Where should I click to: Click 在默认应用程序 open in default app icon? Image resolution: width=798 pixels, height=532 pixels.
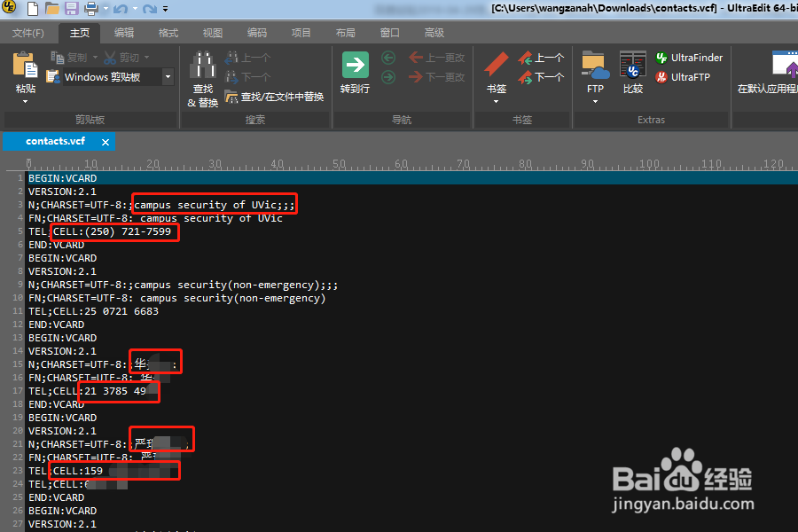point(785,65)
